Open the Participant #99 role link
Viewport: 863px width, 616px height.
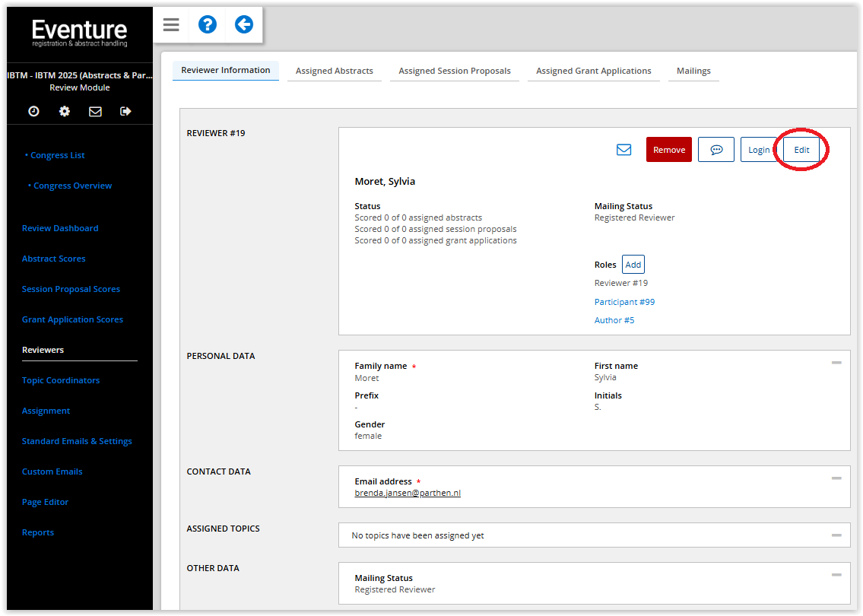click(x=624, y=302)
